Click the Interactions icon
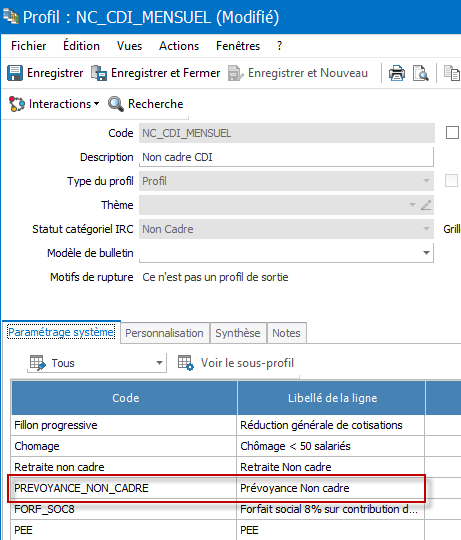 coord(17,104)
